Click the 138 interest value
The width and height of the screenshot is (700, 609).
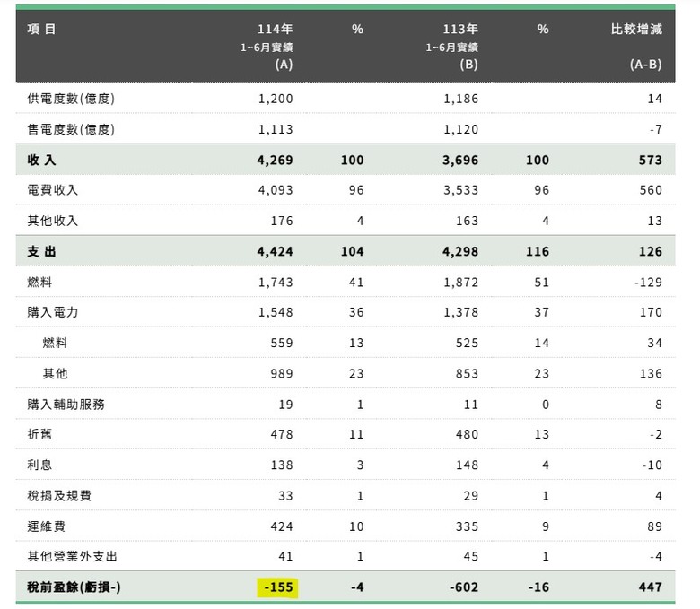282,465
